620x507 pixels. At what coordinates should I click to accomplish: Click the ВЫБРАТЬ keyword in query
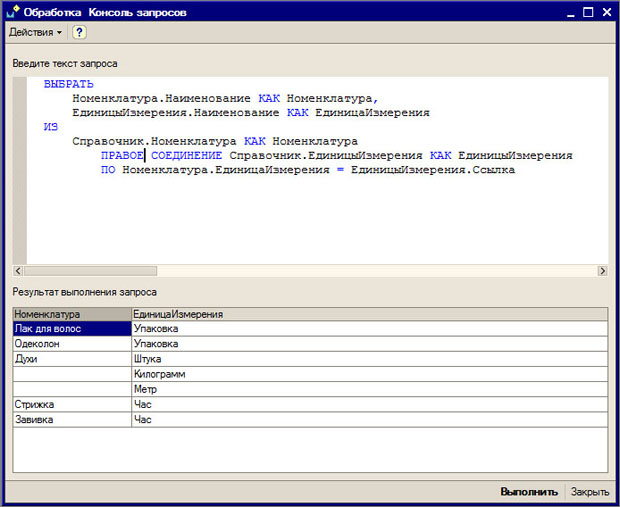[69, 84]
